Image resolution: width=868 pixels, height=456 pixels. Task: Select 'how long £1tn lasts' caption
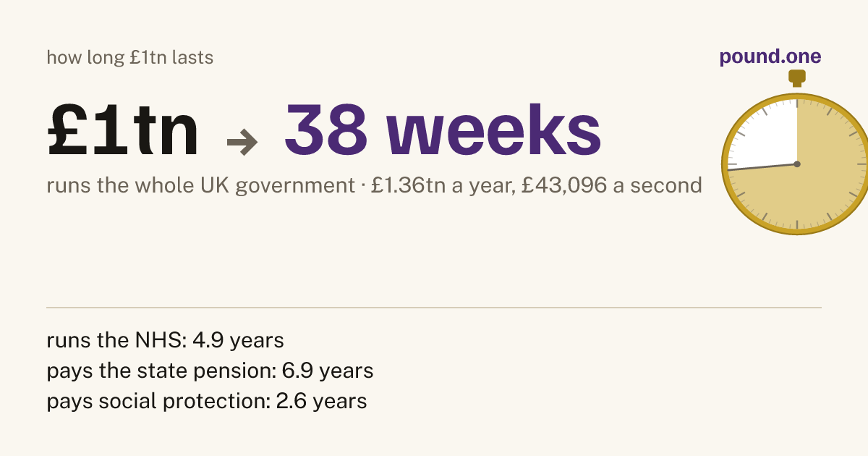[x=130, y=57]
